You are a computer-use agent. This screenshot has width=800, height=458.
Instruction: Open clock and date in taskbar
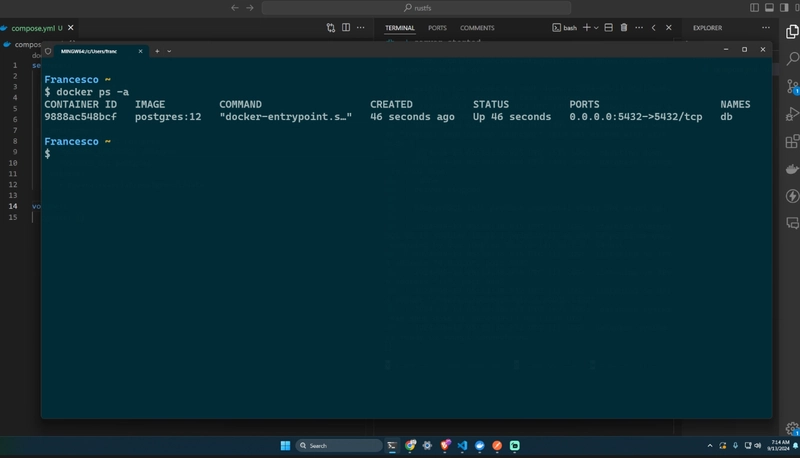coord(779,445)
